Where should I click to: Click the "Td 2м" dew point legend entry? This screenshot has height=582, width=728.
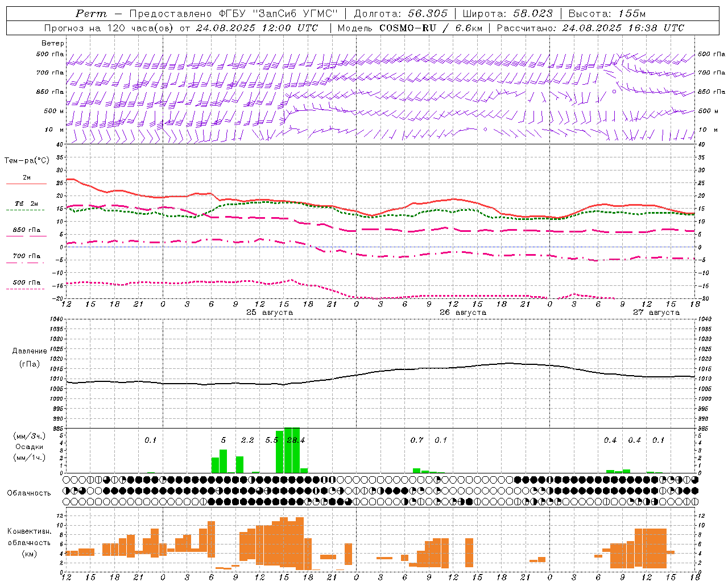tap(27, 203)
